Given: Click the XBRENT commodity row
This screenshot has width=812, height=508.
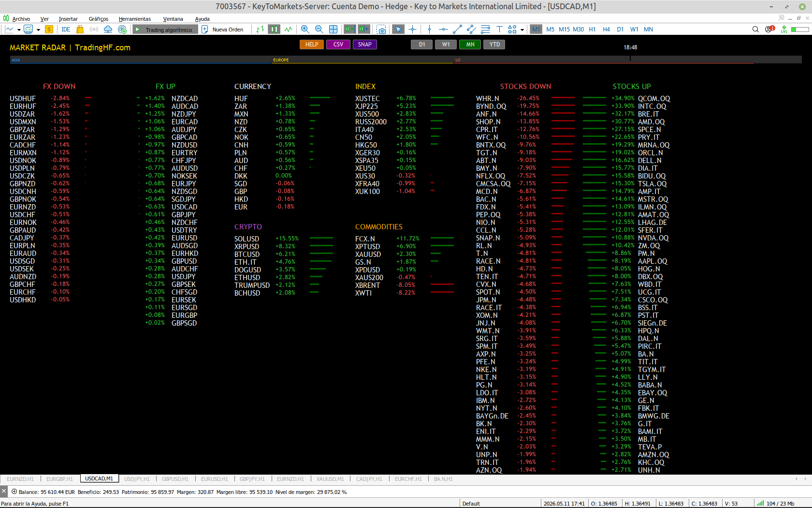Looking at the screenshot, I should pos(404,285).
